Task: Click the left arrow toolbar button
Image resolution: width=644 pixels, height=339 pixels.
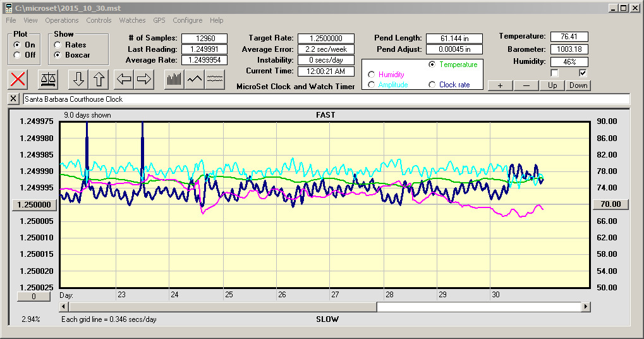Action: coord(124,79)
